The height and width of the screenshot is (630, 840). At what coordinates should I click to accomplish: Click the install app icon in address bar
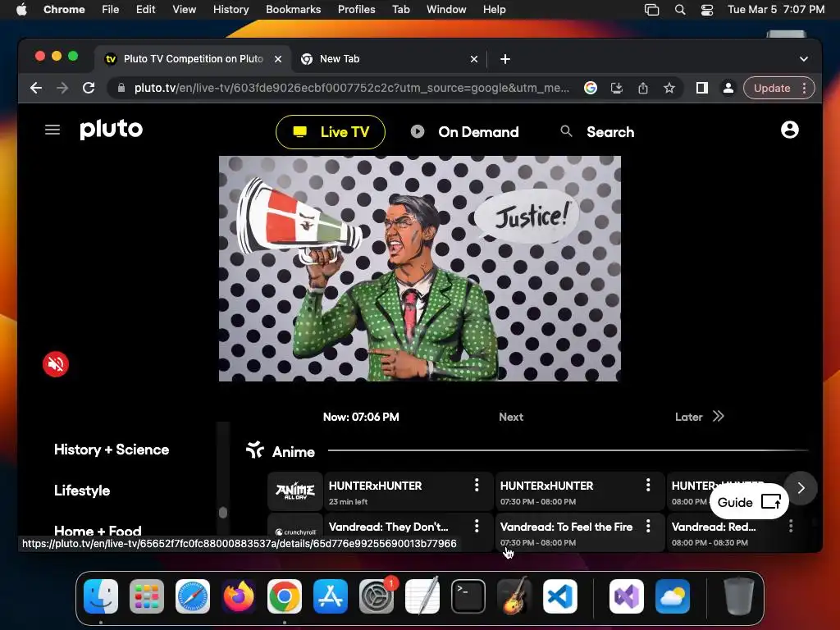(x=617, y=88)
